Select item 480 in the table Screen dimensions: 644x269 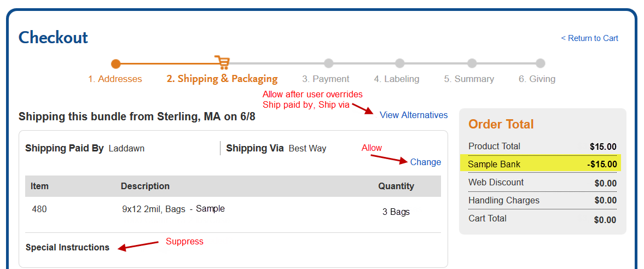pos(39,209)
